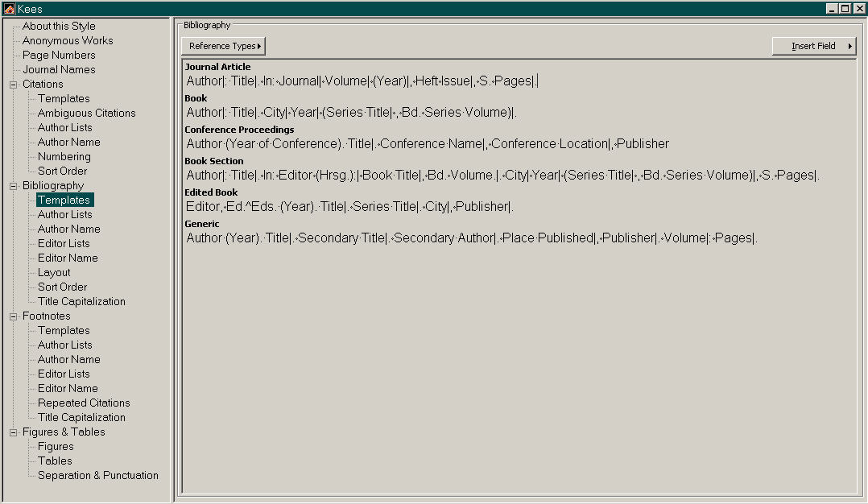
Task: Open the Insert Field menu
Action: click(x=813, y=46)
